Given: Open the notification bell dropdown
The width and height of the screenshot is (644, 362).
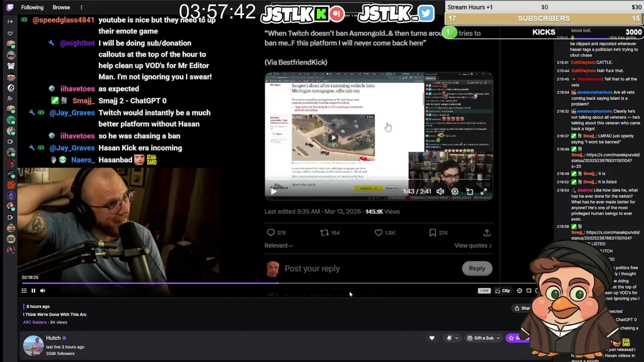Looking at the screenshot, I should coord(451,338).
